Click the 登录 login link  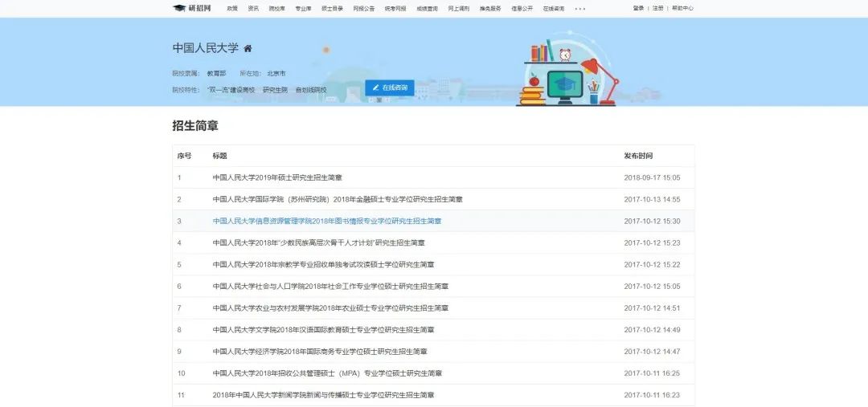pyautogui.click(x=638, y=8)
